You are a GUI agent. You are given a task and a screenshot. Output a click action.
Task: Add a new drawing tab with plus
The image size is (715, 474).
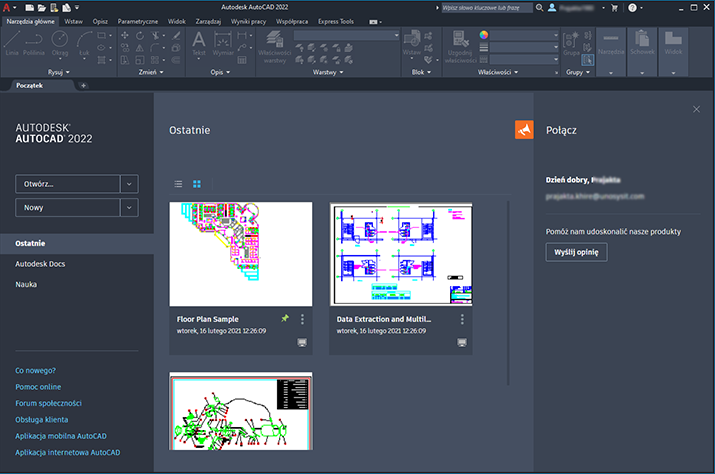tap(83, 85)
